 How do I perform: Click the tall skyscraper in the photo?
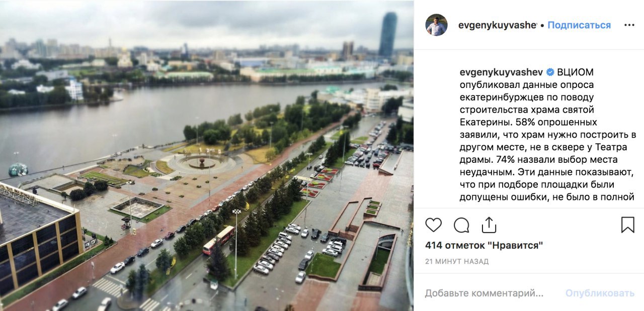387,34
